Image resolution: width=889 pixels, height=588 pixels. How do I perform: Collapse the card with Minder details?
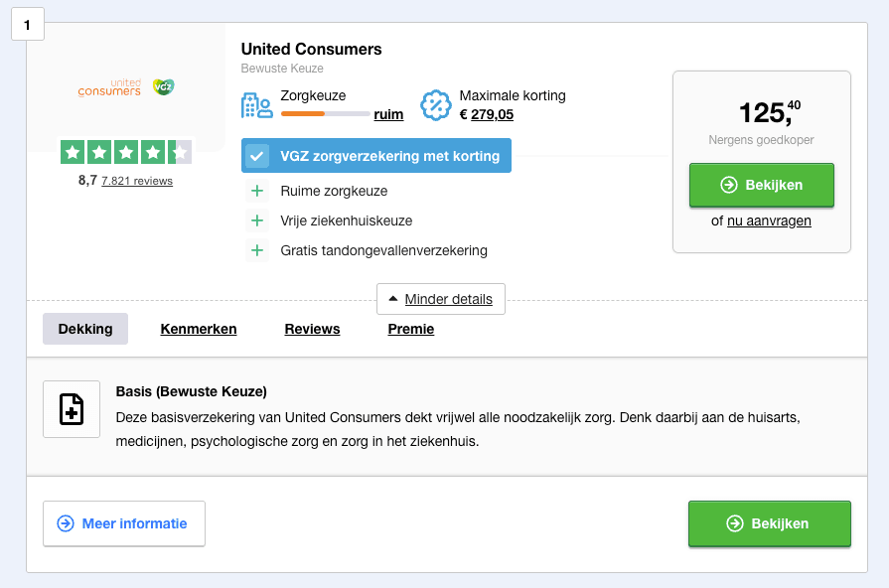click(441, 299)
